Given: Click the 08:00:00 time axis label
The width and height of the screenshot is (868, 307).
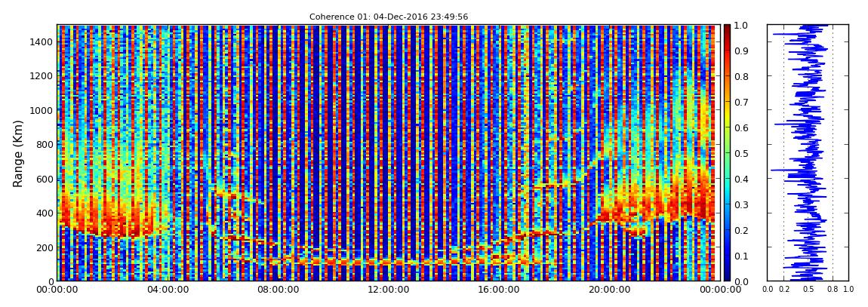Looking at the screenshot, I should pyautogui.click(x=276, y=290).
